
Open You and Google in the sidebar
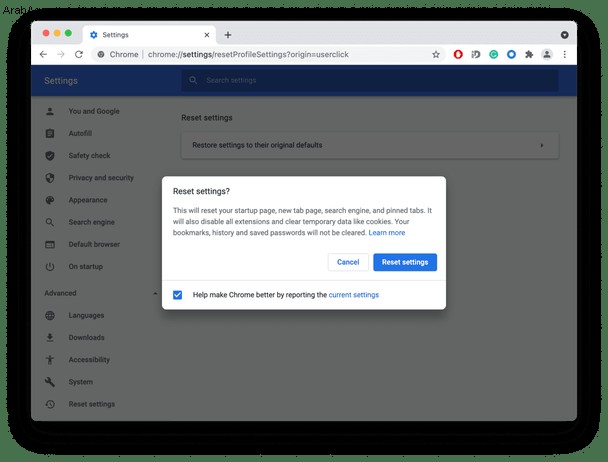(x=94, y=111)
